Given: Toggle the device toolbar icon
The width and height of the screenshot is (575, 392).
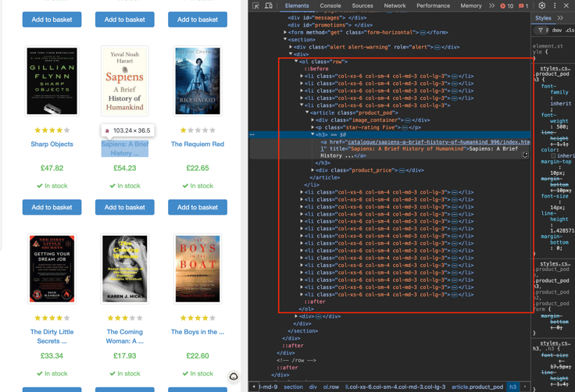Looking at the screenshot, I should [269, 5].
